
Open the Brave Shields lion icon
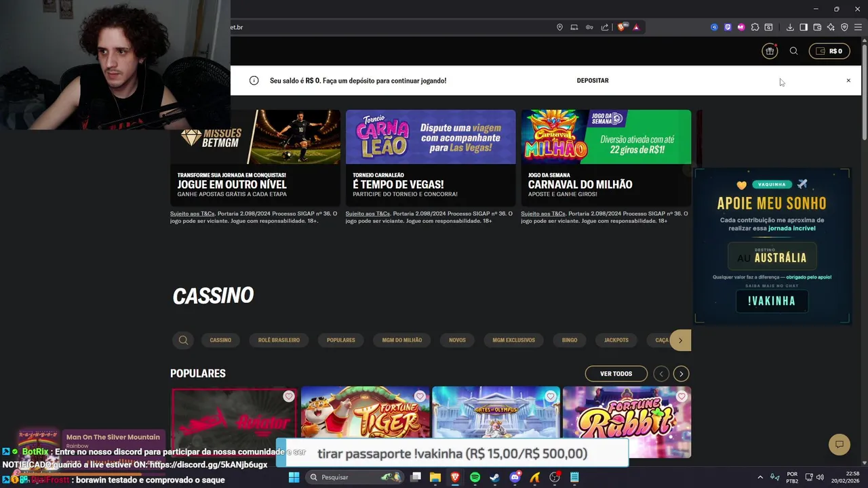point(621,27)
